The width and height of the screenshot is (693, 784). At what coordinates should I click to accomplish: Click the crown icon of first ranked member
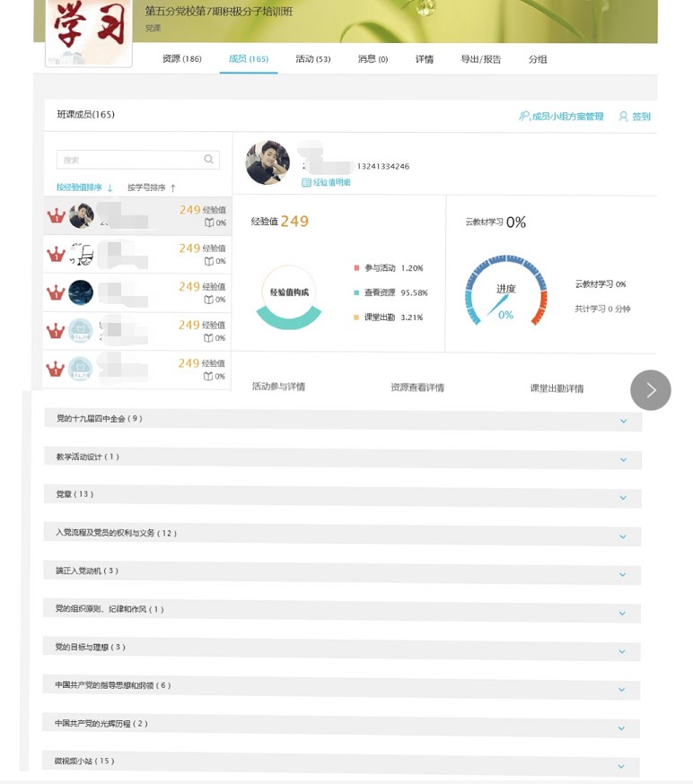pos(56,216)
